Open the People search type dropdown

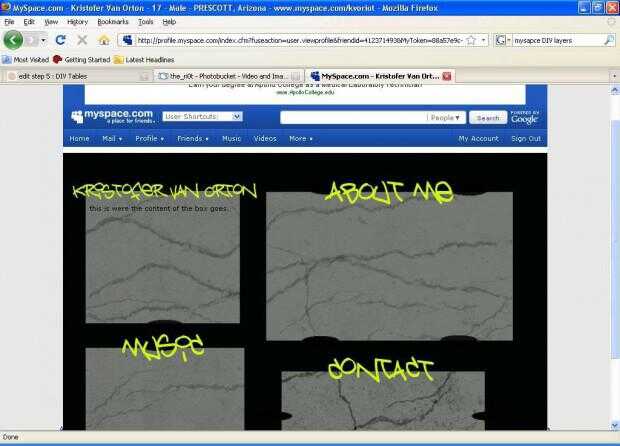click(445, 117)
